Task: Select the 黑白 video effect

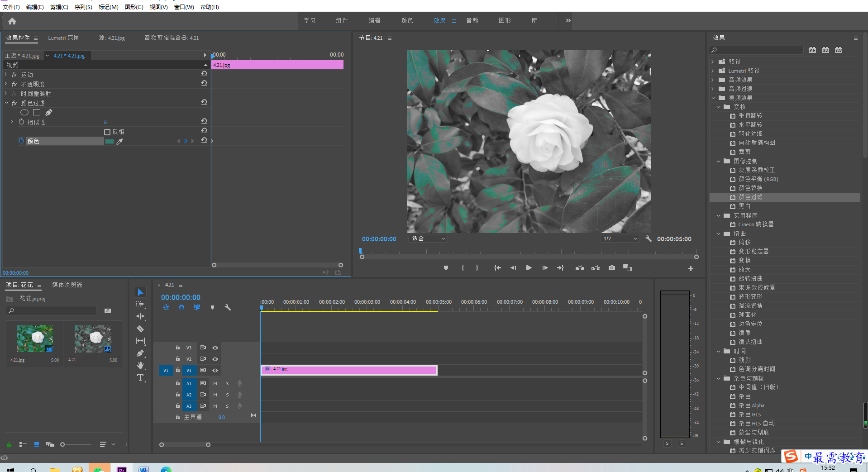Action: [x=744, y=206]
